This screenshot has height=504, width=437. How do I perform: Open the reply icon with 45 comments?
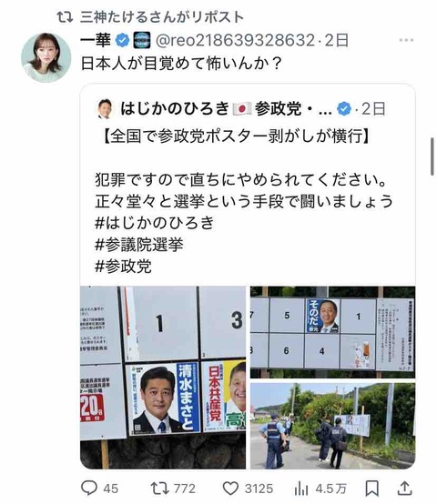click(x=89, y=488)
